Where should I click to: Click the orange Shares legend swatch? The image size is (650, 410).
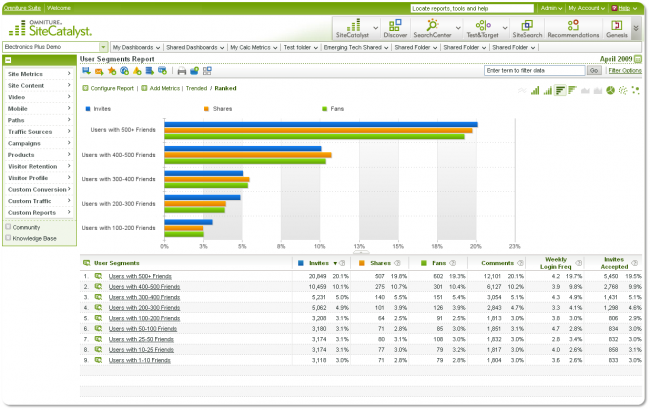coord(206,109)
